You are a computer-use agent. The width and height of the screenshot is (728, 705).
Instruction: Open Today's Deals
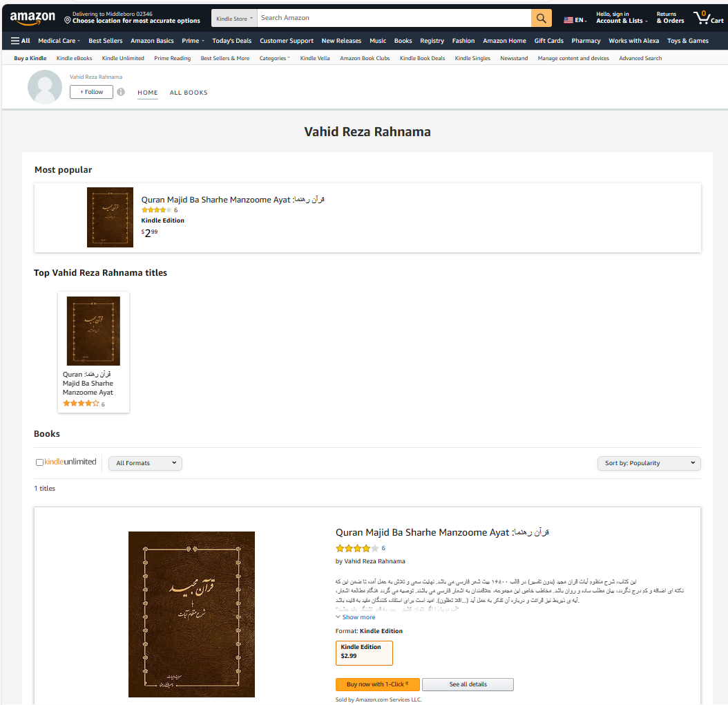tap(231, 41)
